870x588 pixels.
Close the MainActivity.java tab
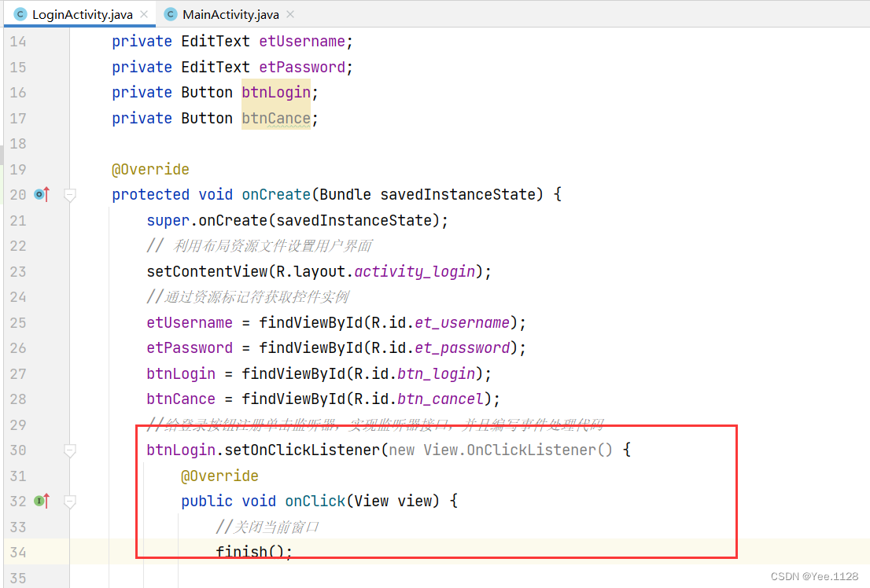tap(290, 14)
